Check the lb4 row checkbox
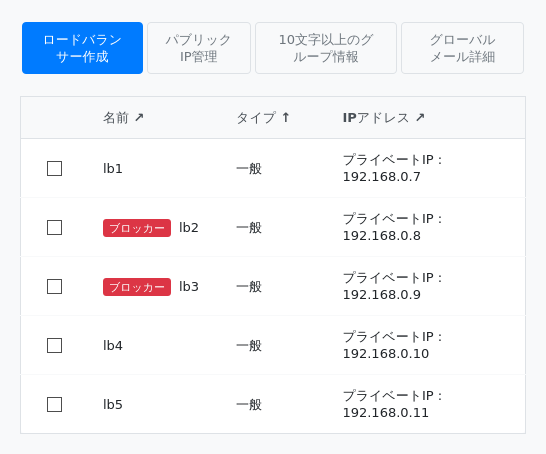Image resolution: width=546 pixels, height=454 pixels. tap(55, 345)
